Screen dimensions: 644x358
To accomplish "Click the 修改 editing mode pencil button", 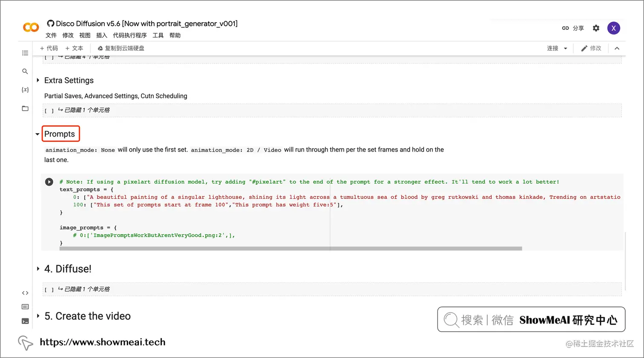I will [591, 49].
